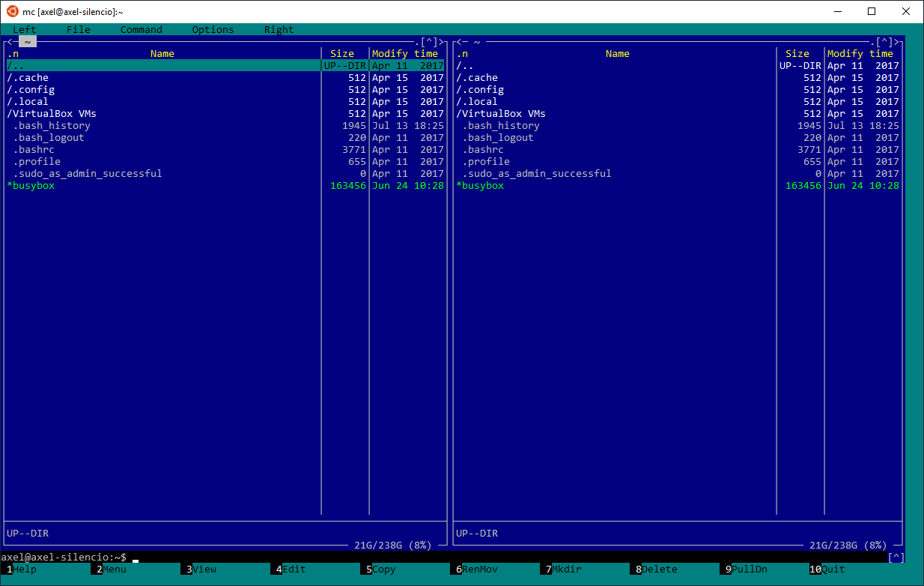This screenshot has height=586, width=924.
Task: Sort right panel by Modify time header
Action: tap(860, 54)
